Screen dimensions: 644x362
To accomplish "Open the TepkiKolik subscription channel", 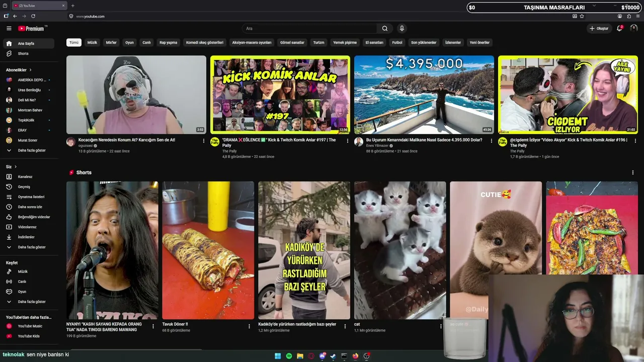I will click(30, 120).
